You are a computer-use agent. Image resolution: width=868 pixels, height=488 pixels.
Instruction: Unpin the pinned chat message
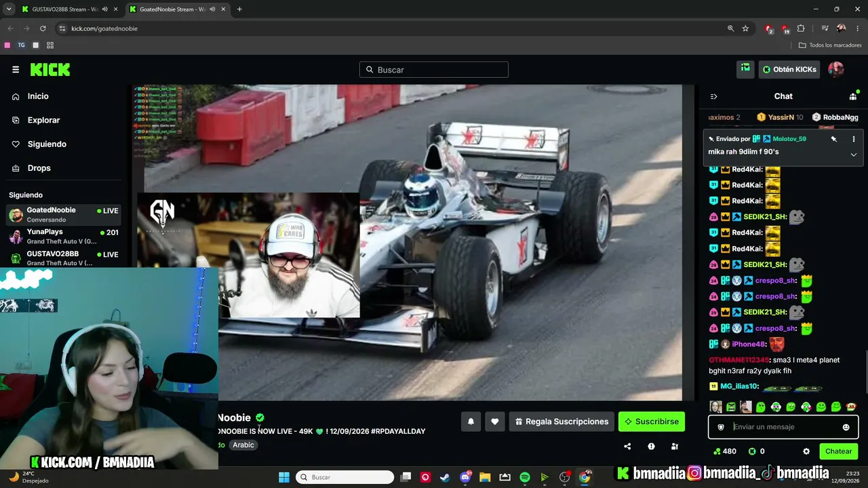click(834, 139)
